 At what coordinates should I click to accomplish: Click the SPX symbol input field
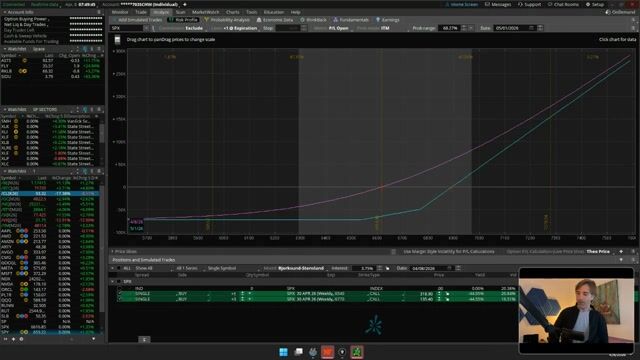point(127,28)
